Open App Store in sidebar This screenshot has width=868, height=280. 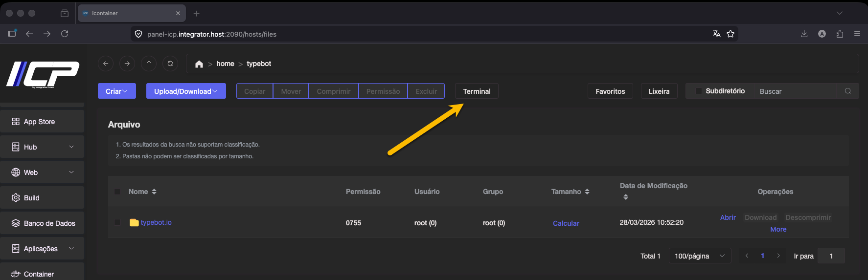(42, 122)
